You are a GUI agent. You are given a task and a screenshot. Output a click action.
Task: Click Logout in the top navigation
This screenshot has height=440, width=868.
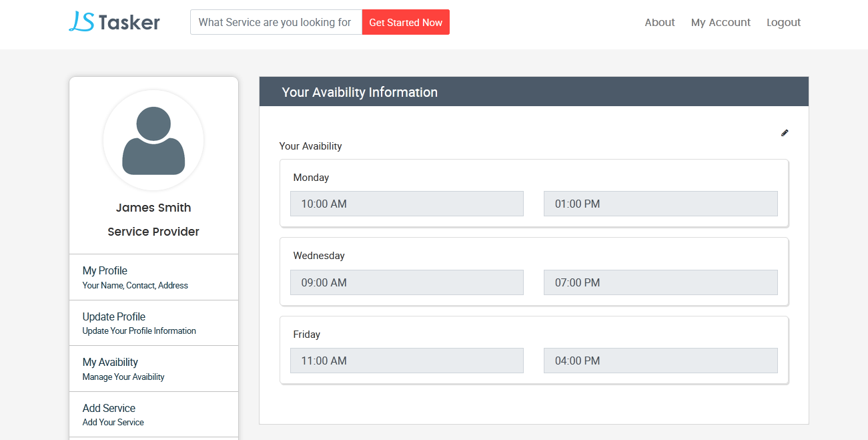coord(783,22)
